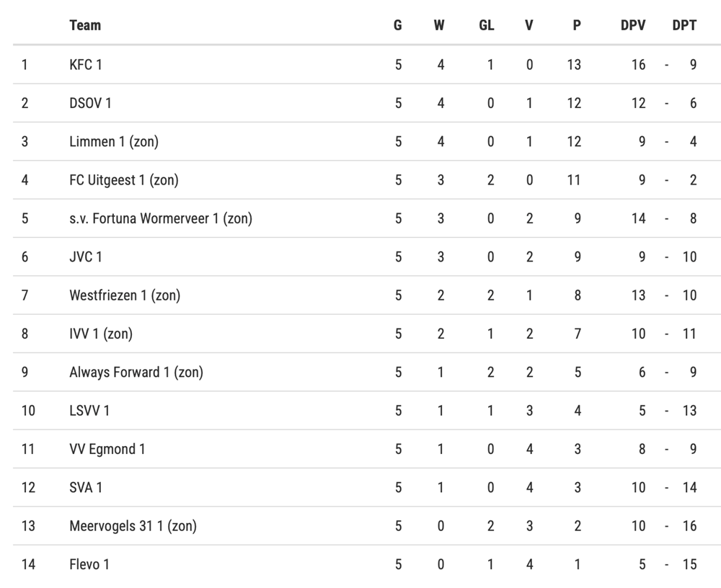Open Limmen 1 (zon) team entry
This screenshot has width=721, height=588.
tap(367, 142)
